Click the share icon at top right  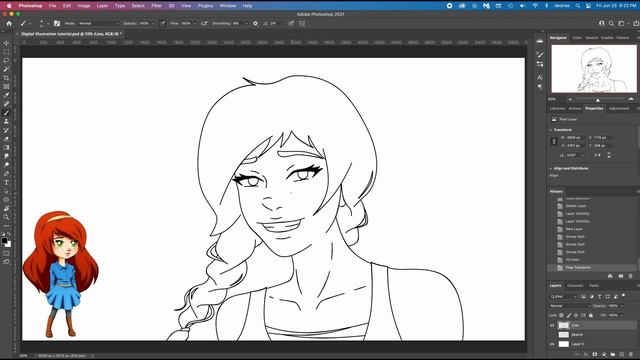636,23
